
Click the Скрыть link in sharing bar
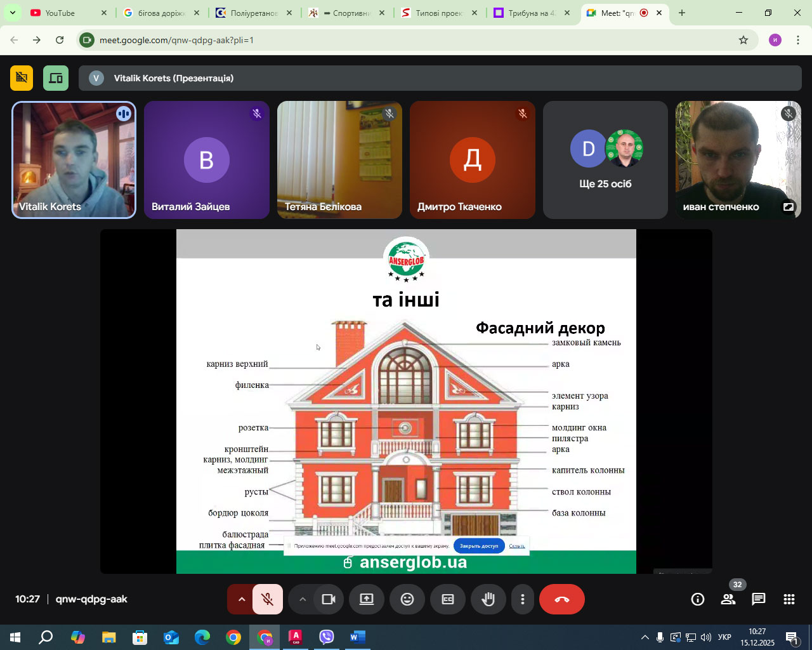[x=517, y=546]
